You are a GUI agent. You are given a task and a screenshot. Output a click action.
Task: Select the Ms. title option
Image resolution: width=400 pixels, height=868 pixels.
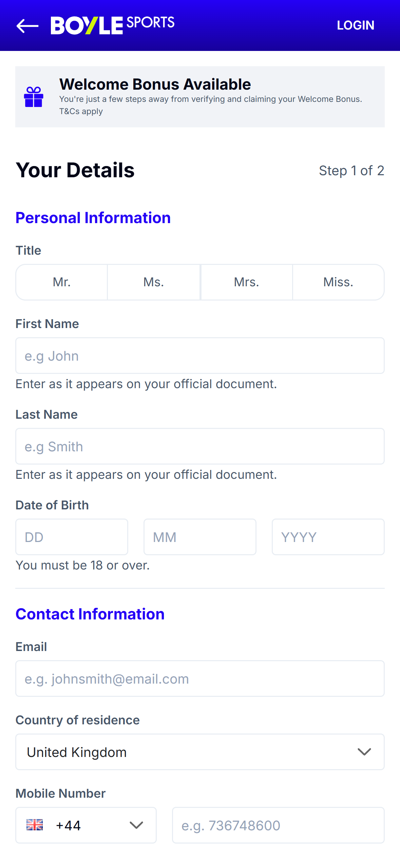tap(154, 282)
